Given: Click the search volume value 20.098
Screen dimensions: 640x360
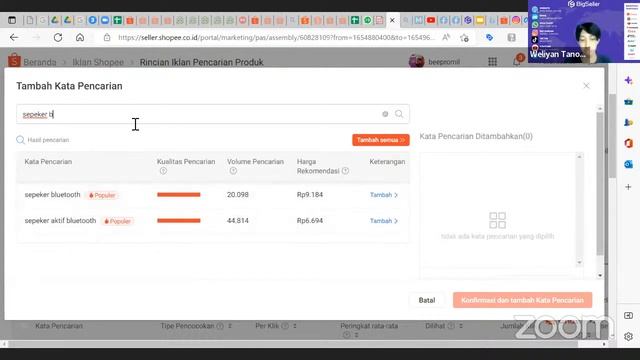Looking at the screenshot, I should 238,195.
